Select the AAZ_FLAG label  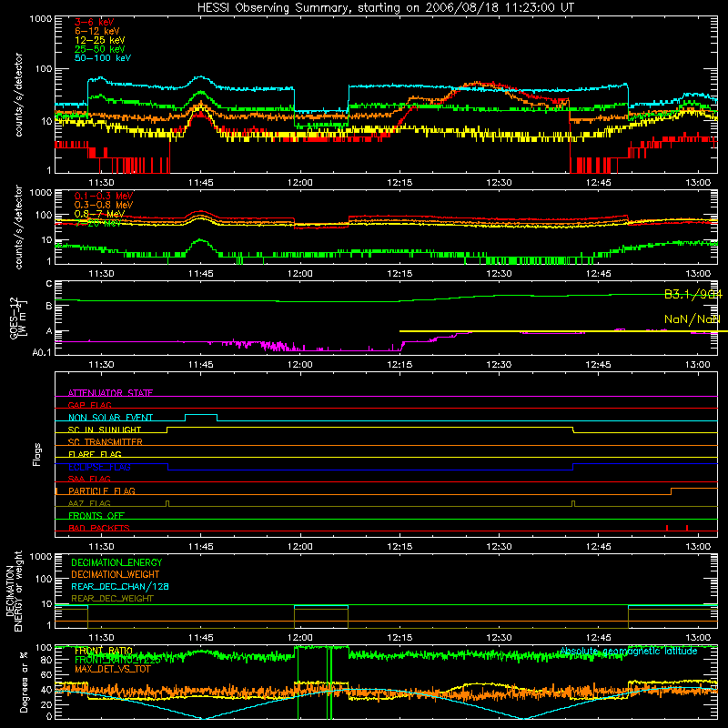89,503
